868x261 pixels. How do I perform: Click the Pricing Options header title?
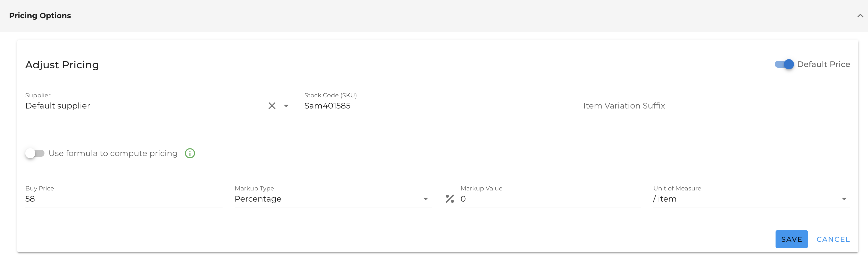40,16
